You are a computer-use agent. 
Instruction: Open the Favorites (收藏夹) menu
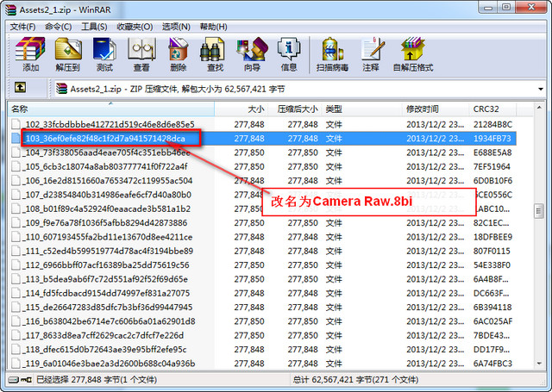tap(135, 27)
